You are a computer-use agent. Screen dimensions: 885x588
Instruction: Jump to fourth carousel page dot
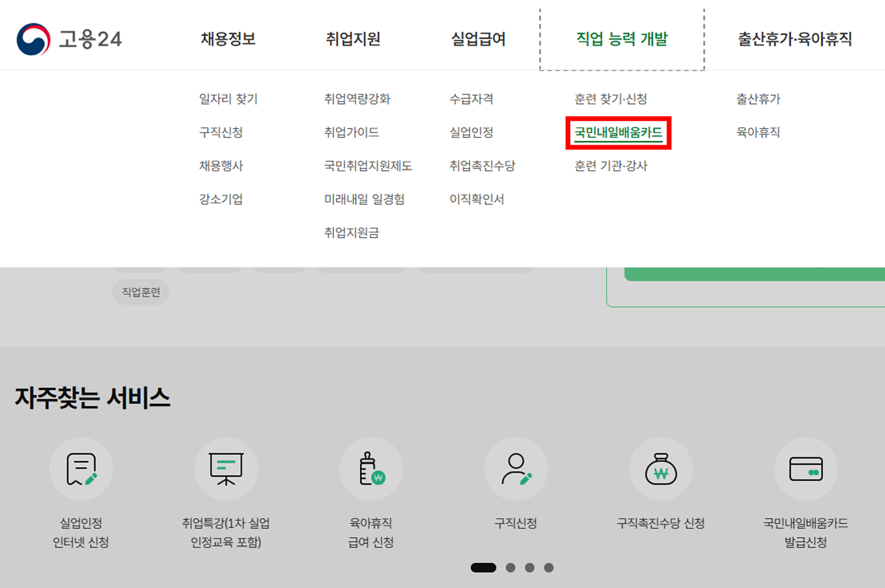coord(549,568)
